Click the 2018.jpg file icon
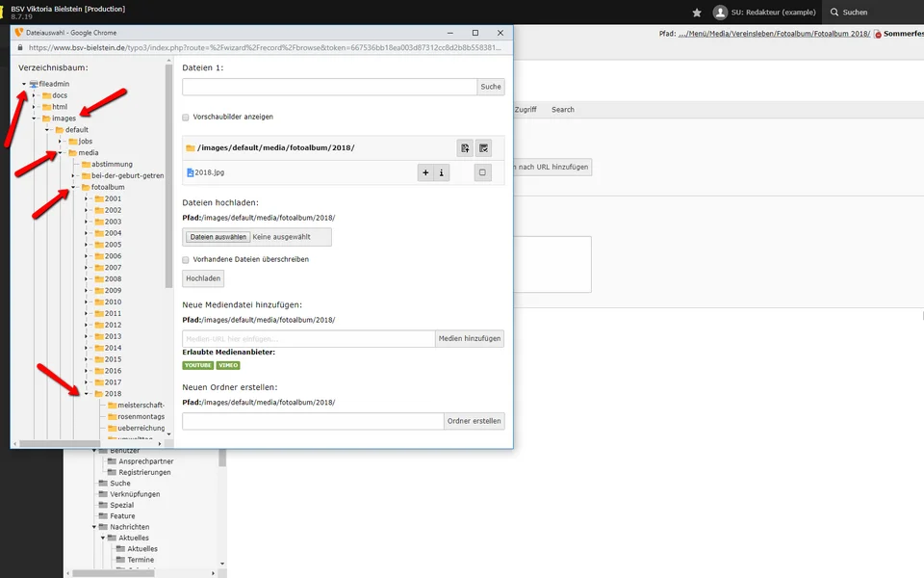 coord(190,172)
